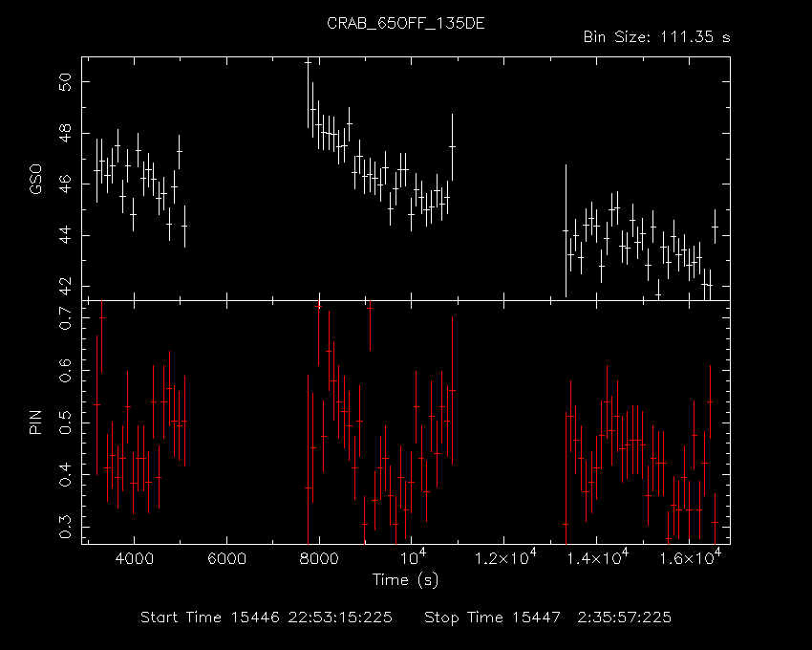Screen dimensions: 812x650
Task: Click the GSO axis value 42
Action: click(x=66, y=286)
